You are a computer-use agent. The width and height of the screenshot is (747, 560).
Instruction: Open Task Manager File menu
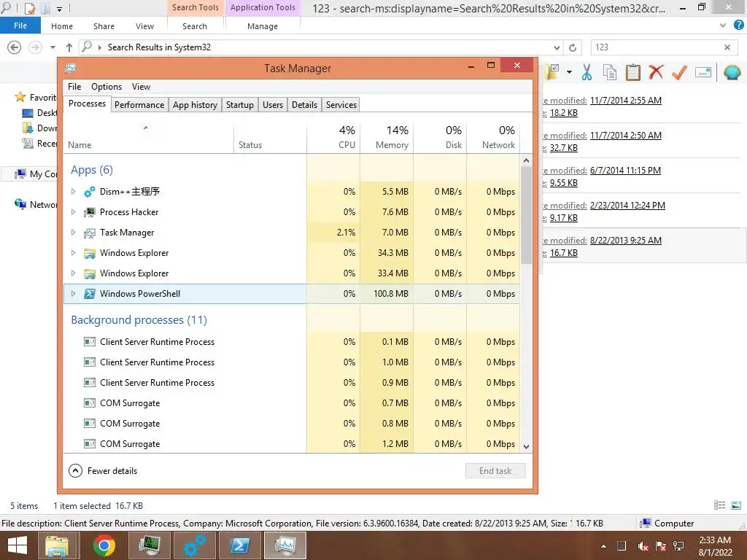74,87
